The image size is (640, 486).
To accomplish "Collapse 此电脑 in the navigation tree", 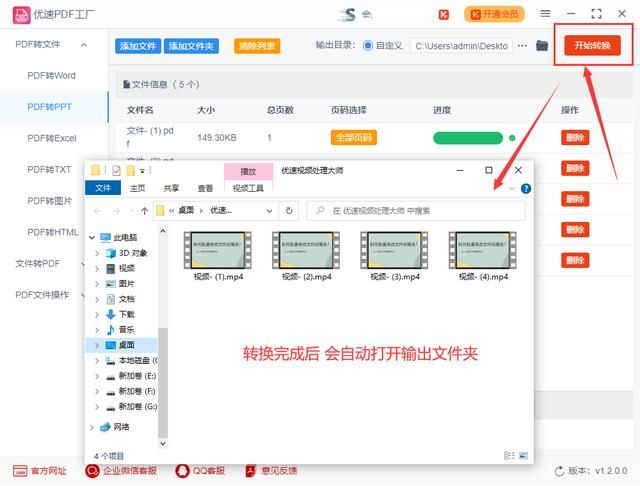I will [92, 237].
